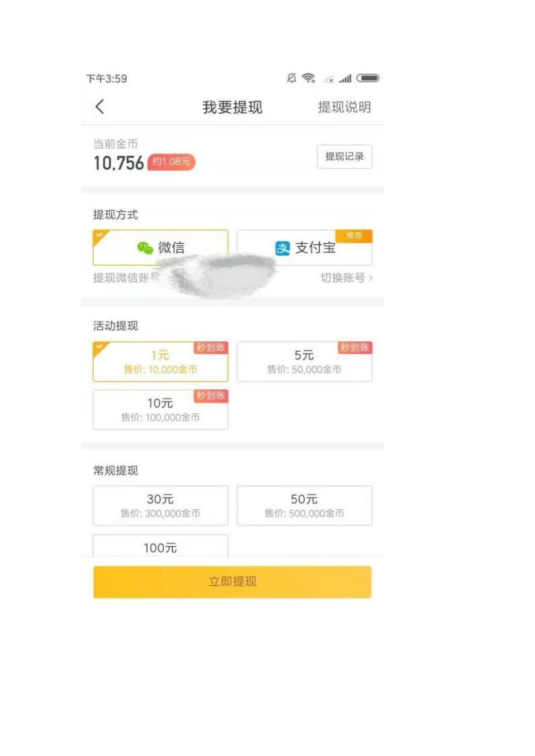Tap the back arrow icon

100,107
